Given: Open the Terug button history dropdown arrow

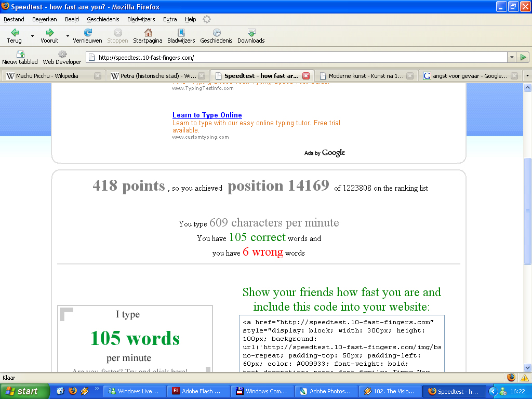Looking at the screenshot, I should pyautogui.click(x=32, y=36).
